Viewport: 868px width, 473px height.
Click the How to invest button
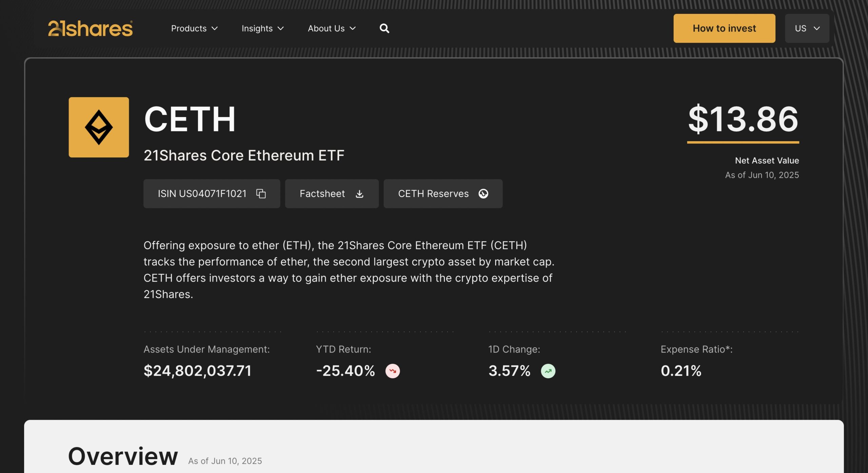tap(724, 28)
